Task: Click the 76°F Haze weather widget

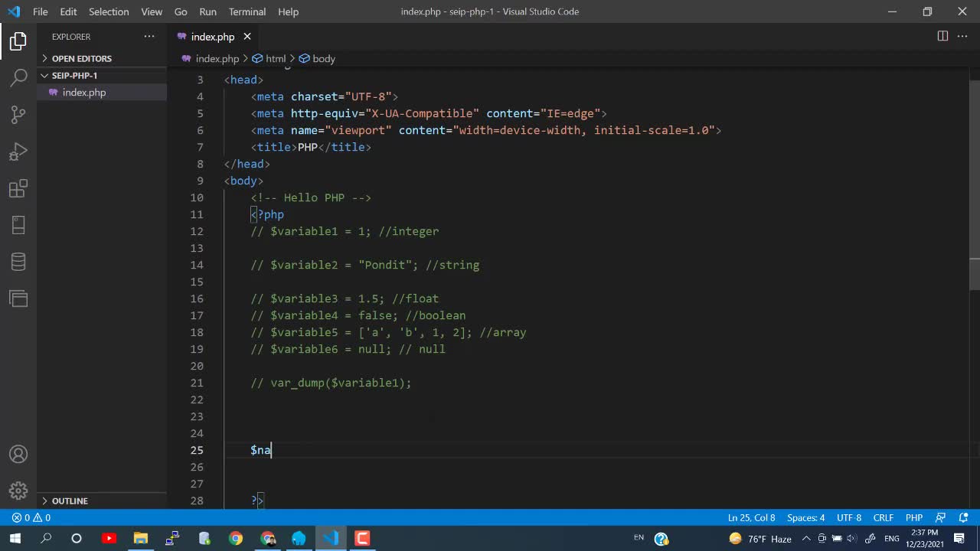Action: coord(760,539)
